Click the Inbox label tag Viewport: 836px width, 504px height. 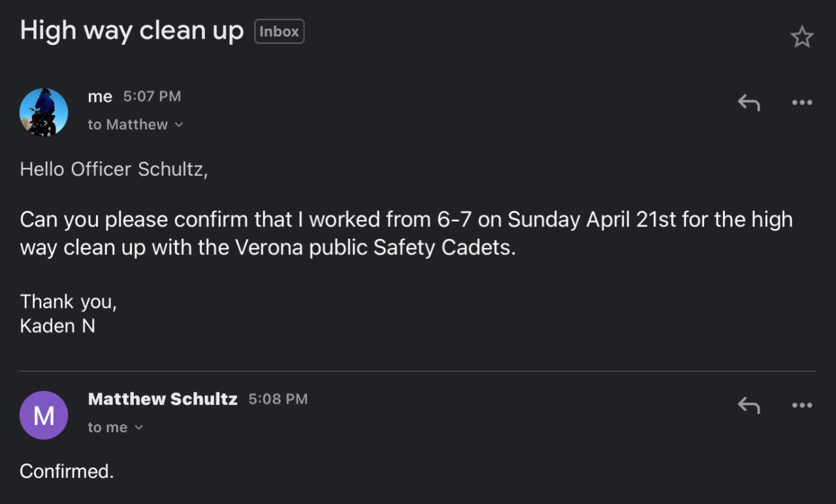point(279,31)
